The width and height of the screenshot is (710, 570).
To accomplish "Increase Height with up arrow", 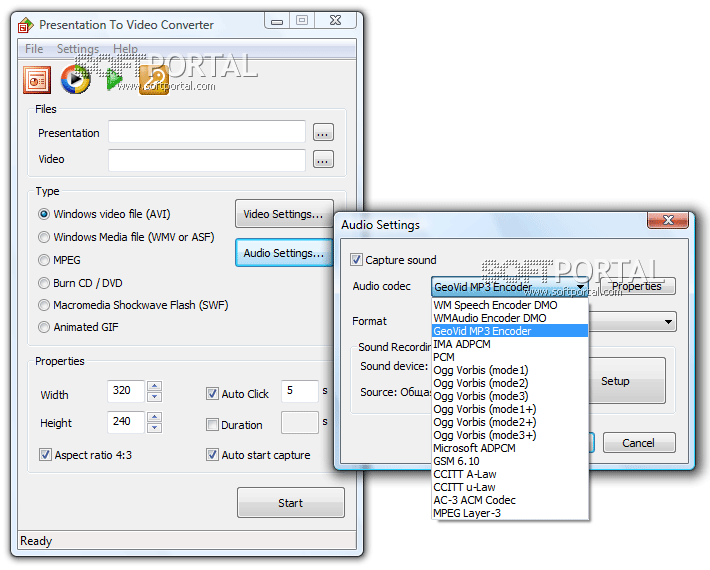I will click(x=154, y=417).
